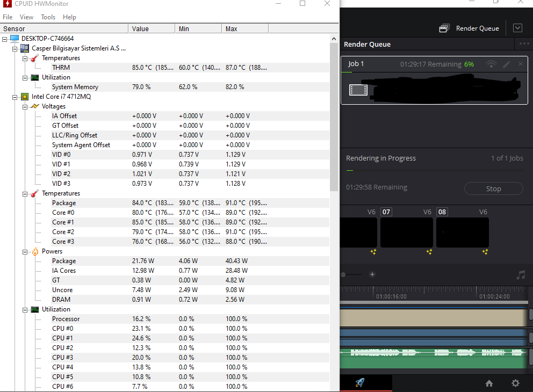Select the beige video track clip
This screenshot has height=392, width=533.
click(x=434, y=318)
